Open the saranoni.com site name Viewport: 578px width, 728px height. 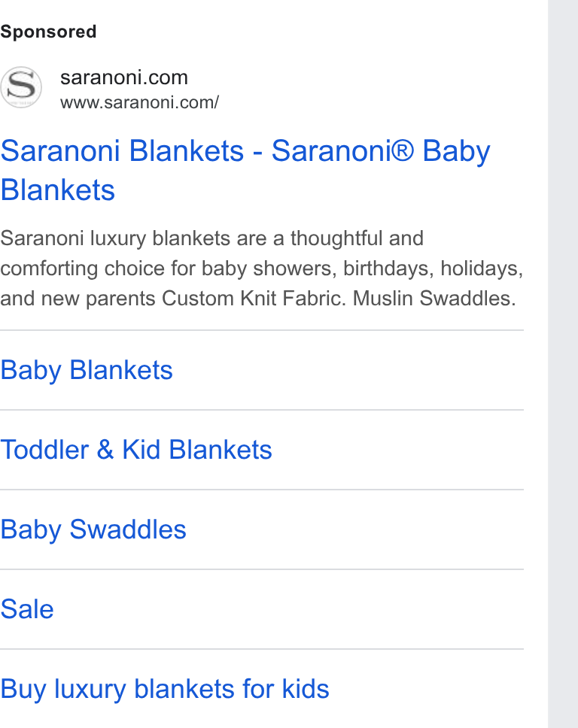(124, 77)
